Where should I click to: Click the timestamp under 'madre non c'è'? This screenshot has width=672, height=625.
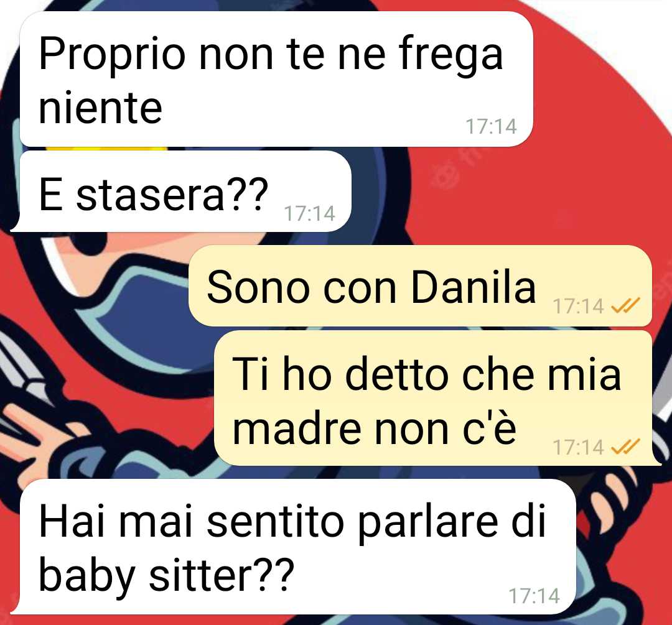(578, 447)
